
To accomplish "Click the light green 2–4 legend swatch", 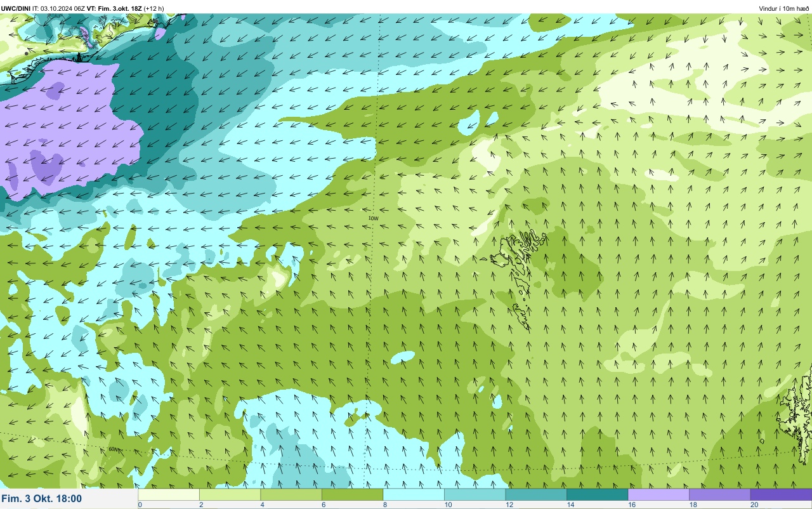I will 230,494.
